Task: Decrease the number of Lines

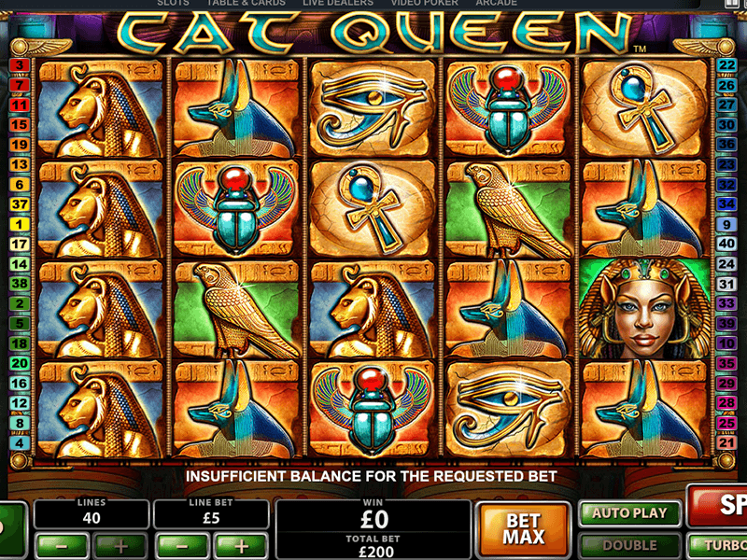Action: (62, 547)
